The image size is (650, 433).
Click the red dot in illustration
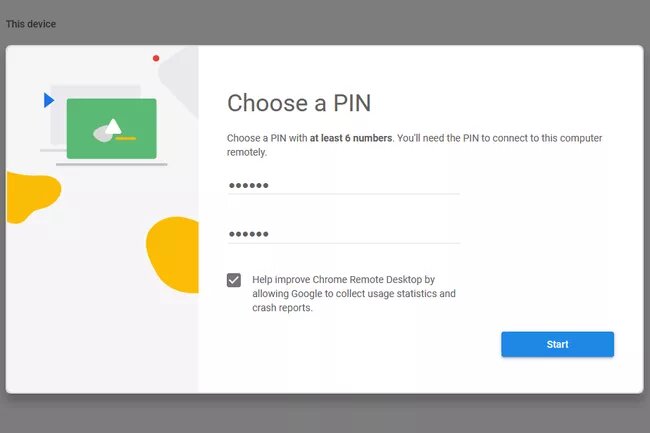156,58
